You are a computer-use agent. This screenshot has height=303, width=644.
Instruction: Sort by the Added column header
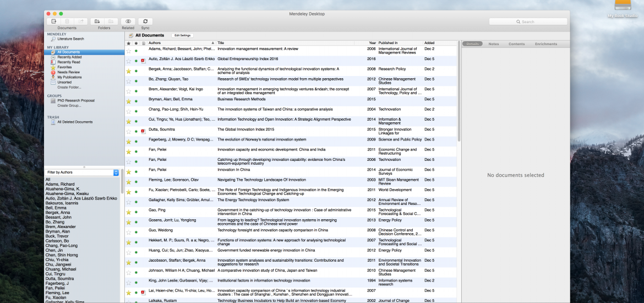click(x=439, y=43)
